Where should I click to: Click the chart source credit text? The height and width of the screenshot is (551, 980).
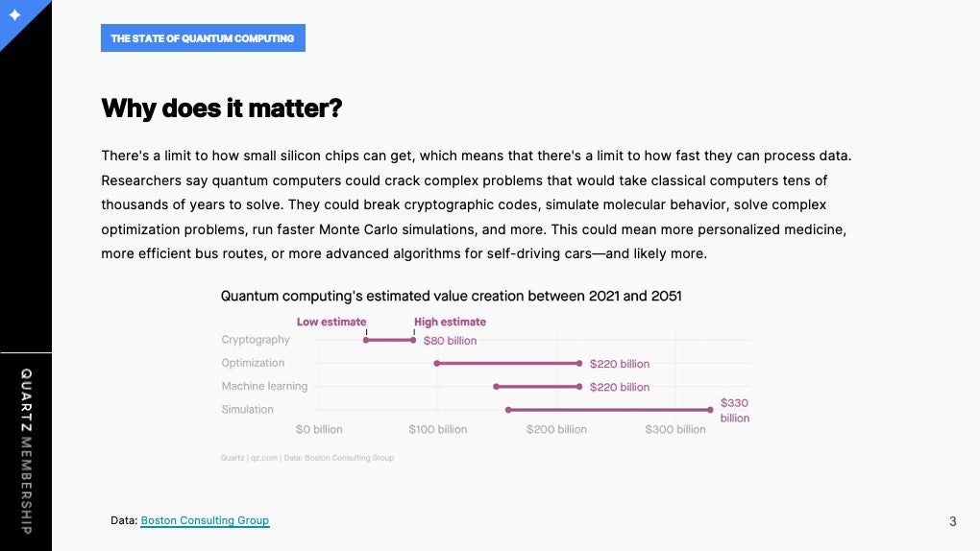pyautogui.click(x=306, y=458)
